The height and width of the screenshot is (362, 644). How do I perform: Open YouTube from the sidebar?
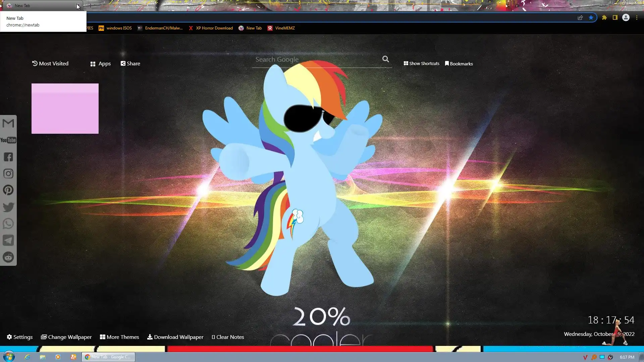[x=8, y=140]
